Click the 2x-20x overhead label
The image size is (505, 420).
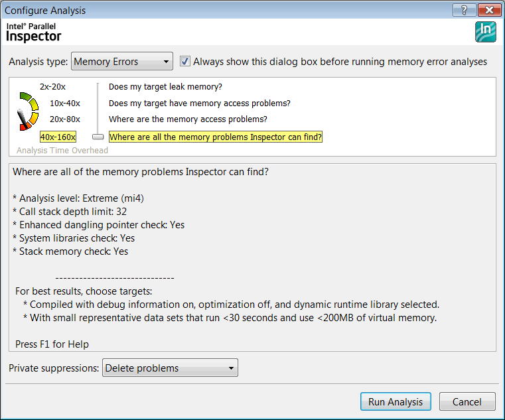(52, 87)
